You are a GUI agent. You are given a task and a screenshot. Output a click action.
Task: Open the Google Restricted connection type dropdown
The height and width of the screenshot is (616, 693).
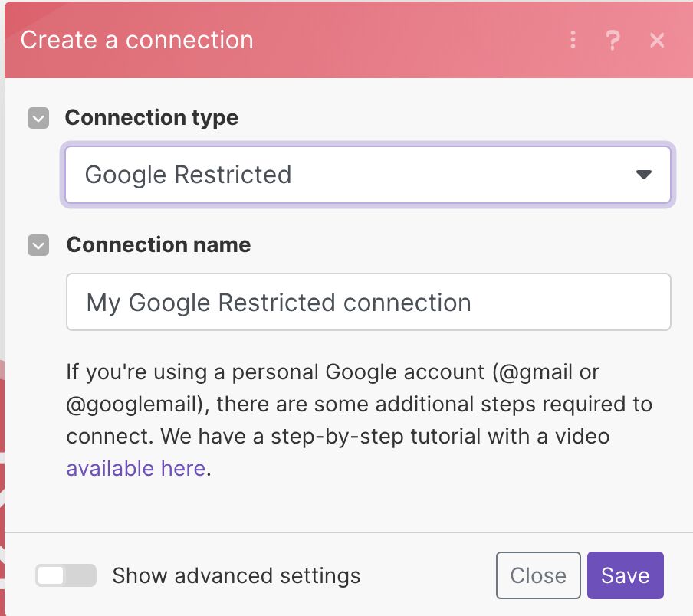[x=368, y=175]
